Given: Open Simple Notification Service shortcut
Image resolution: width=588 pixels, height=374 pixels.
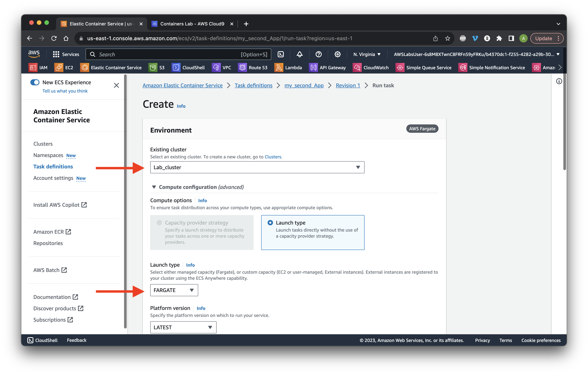Looking at the screenshot, I should pyautogui.click(x=491, y=68).
